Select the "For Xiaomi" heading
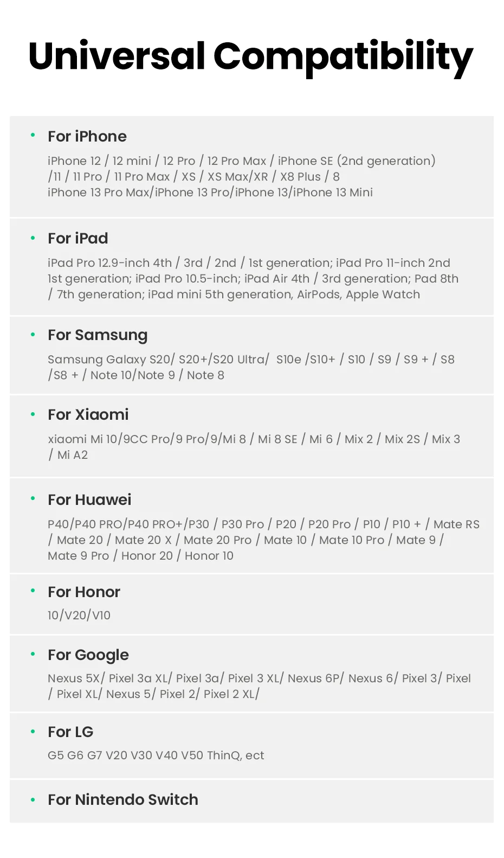504x858 pixels. pos(88,415)
